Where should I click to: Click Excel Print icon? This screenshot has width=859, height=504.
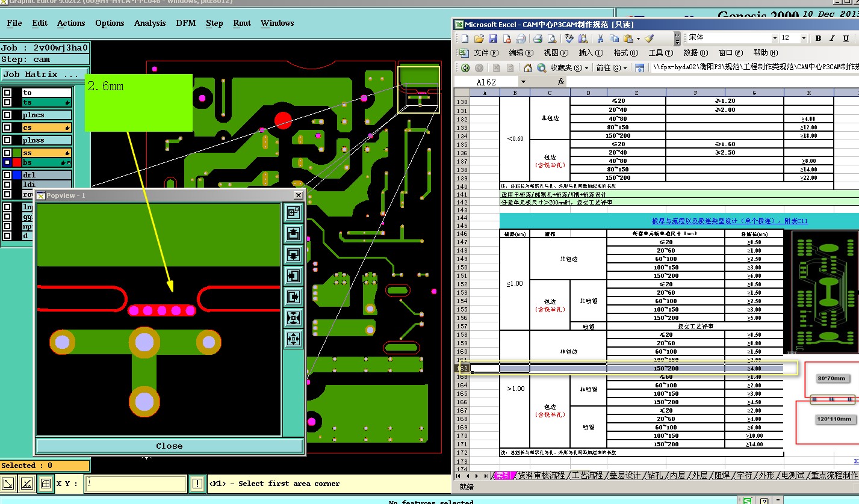(538, 38)
